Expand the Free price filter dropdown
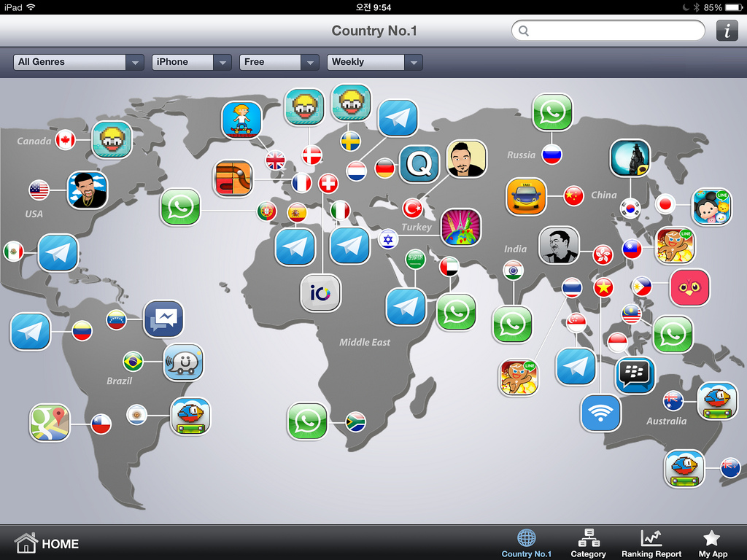 (x=279, y=62)
